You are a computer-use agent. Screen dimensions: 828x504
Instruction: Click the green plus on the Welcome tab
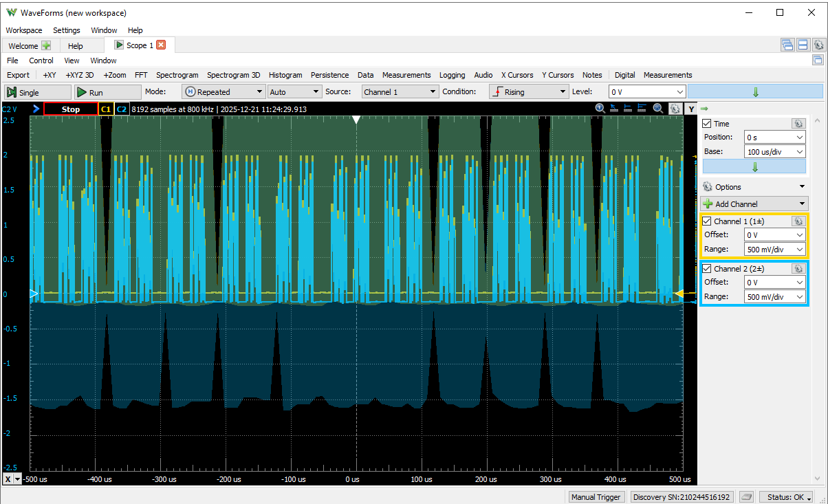46,46
